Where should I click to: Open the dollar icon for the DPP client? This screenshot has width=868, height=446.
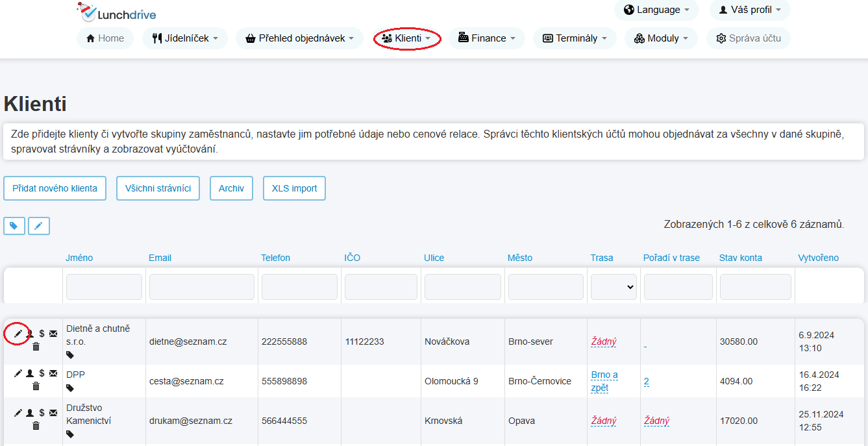42,373
